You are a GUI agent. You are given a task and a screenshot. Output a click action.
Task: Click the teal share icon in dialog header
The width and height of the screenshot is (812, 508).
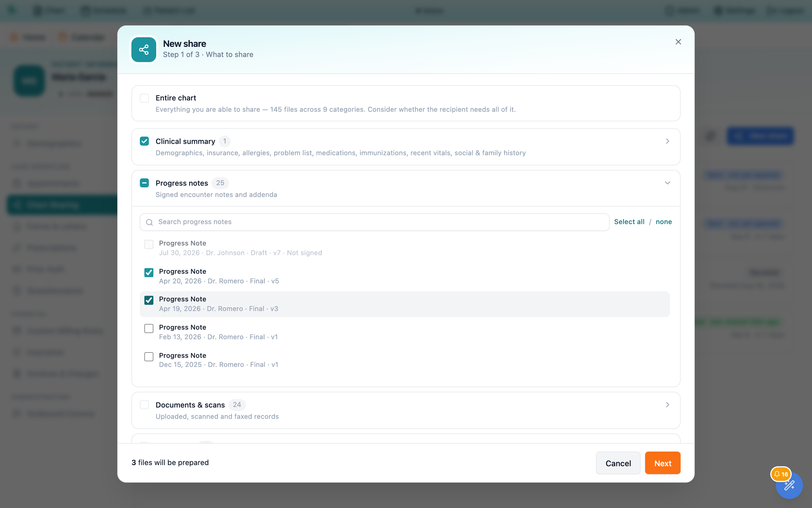tap(144, 50)
